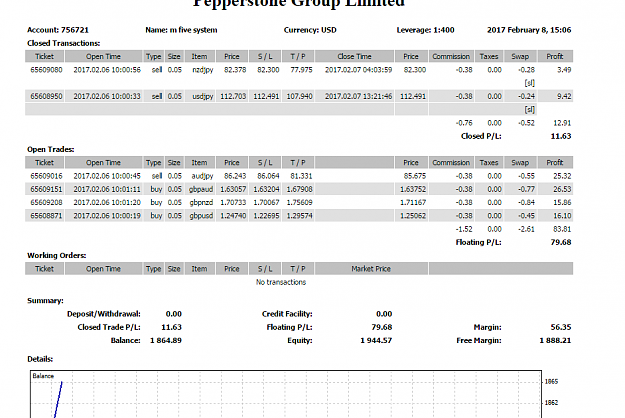Click open time 2017.02.06 10:00:56
Screen dimensions: 625x418
107,70
